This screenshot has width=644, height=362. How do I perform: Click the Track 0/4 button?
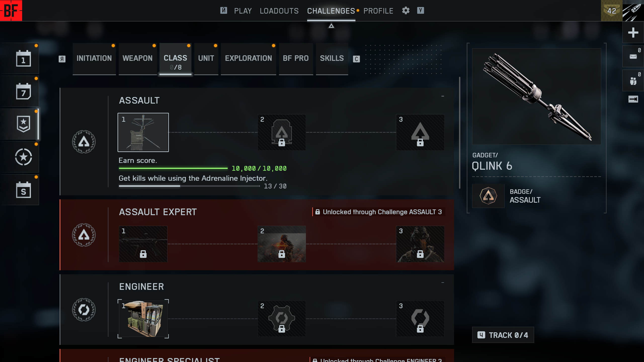[503, 335]
